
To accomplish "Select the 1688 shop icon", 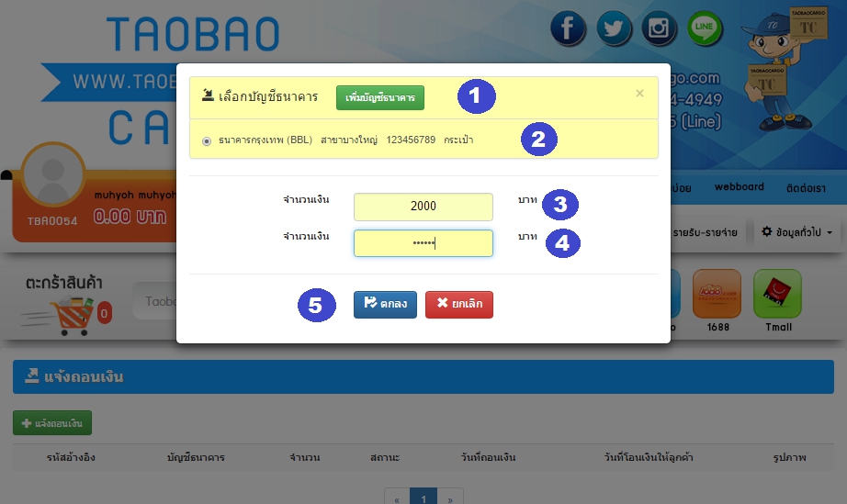I will (x=717, y=295).
